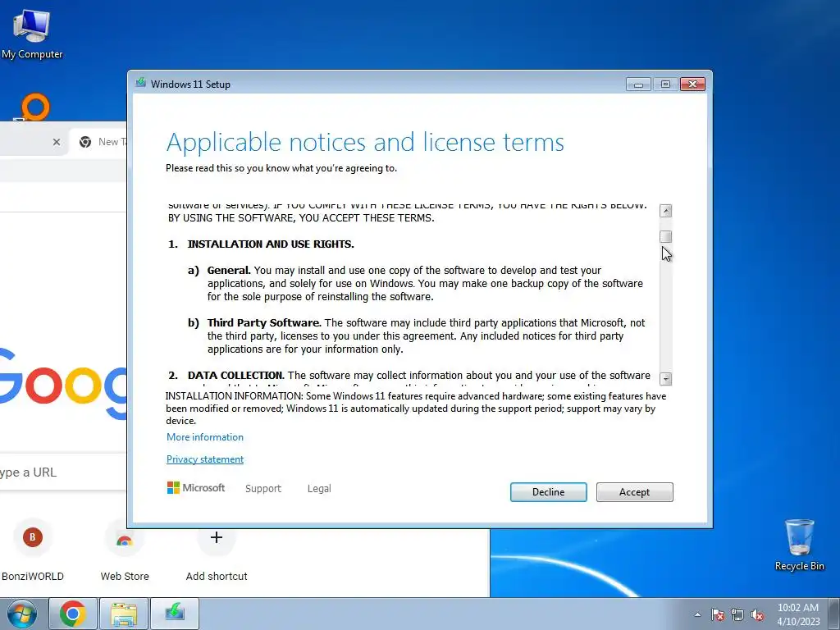Open the Windows Start button
Image resolution: width=840 pixels, height=630 pixels.
point(21,614)
